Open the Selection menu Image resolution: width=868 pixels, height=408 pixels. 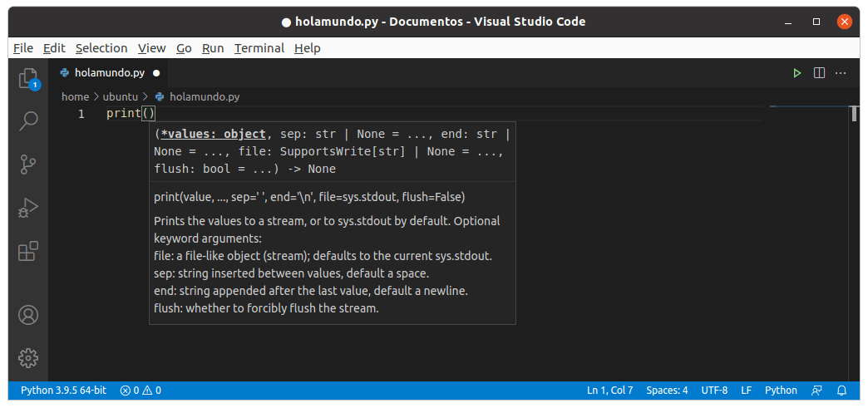pos(101,48)
